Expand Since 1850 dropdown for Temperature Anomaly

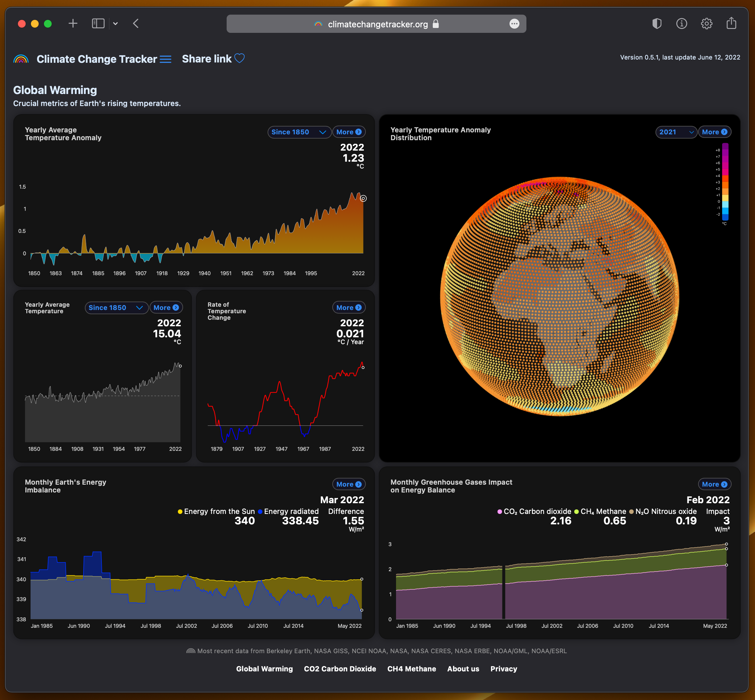tap(299, 132)
